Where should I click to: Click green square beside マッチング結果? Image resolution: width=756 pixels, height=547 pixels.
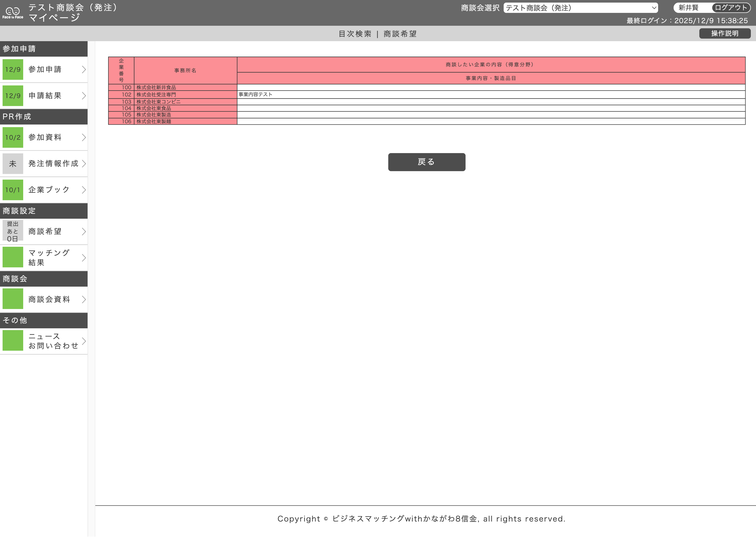coord(13,257)
